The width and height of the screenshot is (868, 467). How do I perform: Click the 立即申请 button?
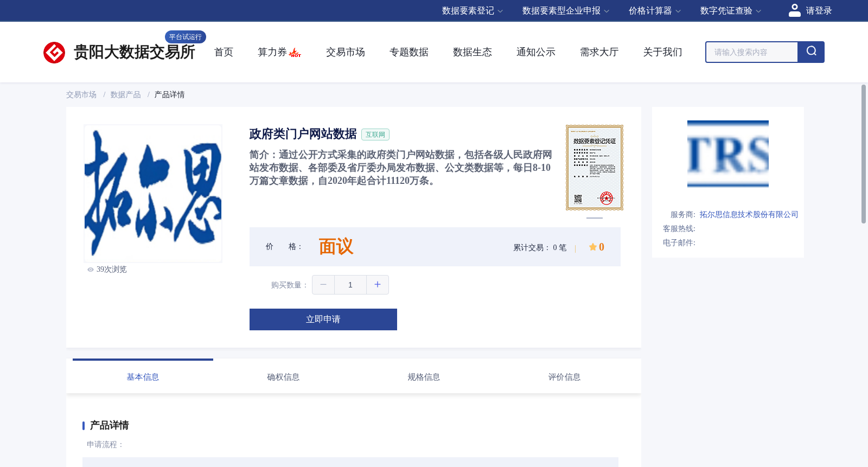(x=323, y=319)
